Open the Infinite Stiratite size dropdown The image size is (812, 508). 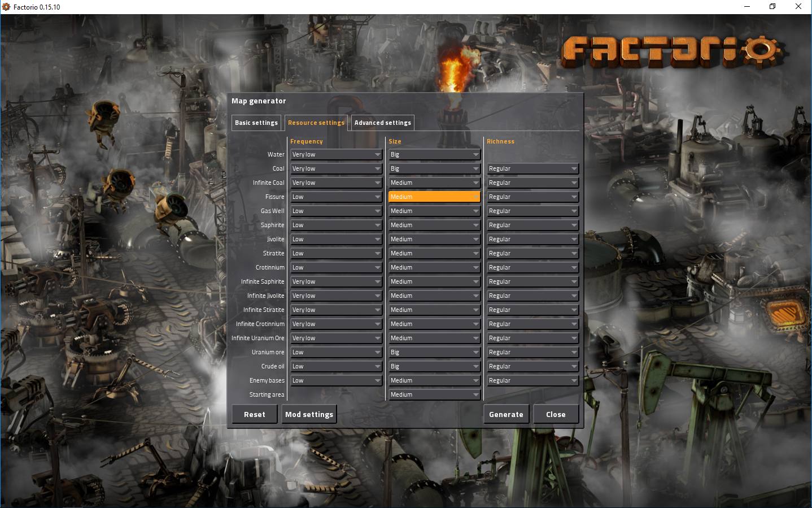pyautogui.click(x=435, y=310)
